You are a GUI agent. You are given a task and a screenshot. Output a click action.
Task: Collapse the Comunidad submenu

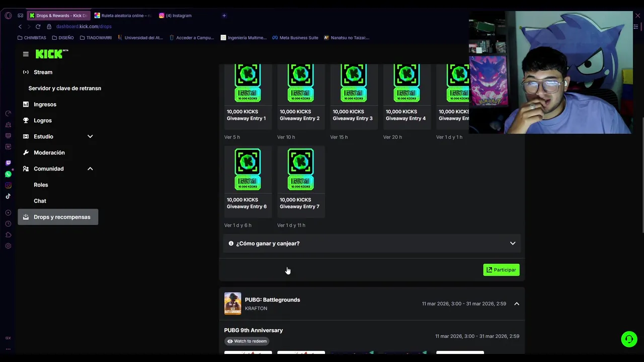(90, 168)
